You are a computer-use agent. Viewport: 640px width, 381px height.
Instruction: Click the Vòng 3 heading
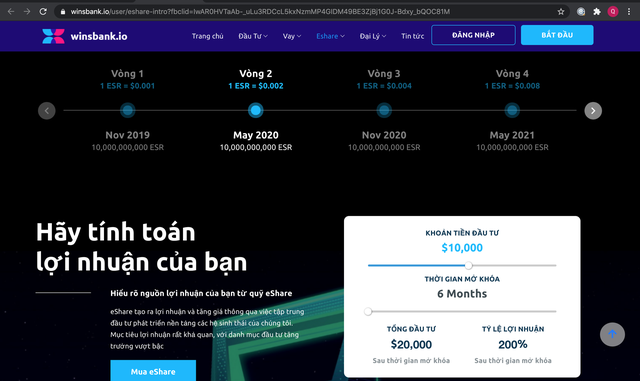384,74
